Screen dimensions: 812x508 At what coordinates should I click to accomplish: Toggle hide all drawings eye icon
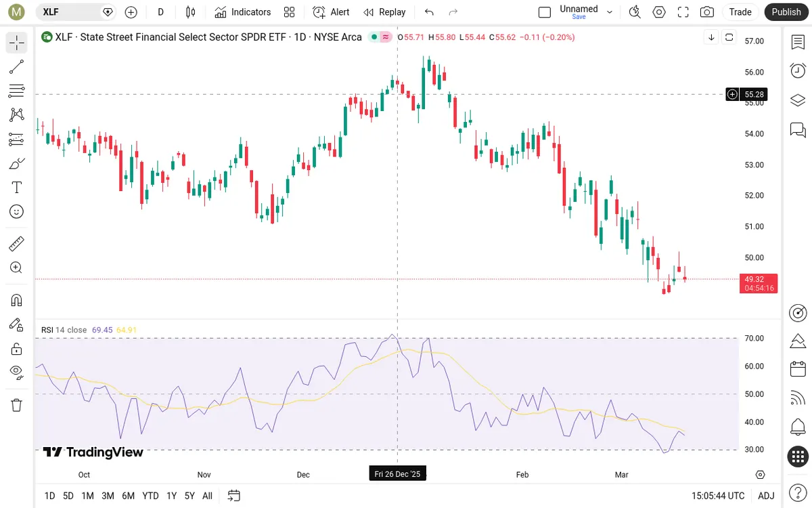(x=17, y=373)
